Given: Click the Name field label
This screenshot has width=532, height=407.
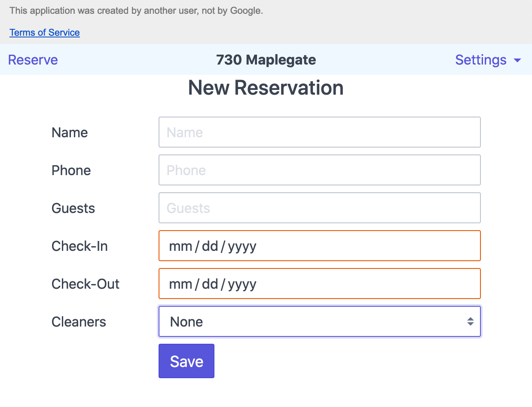Looking at the screenshot, I should tap(70, 133).
